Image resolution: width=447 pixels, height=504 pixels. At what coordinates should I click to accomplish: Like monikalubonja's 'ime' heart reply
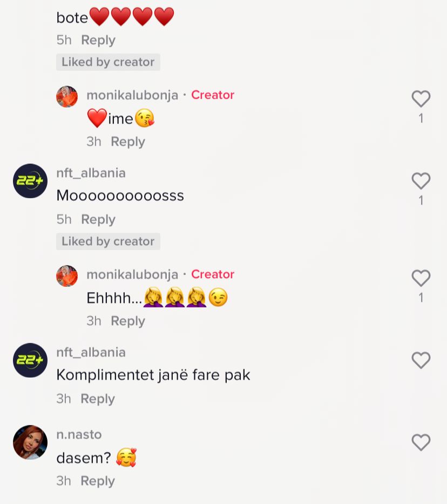(x=421, y=98)
